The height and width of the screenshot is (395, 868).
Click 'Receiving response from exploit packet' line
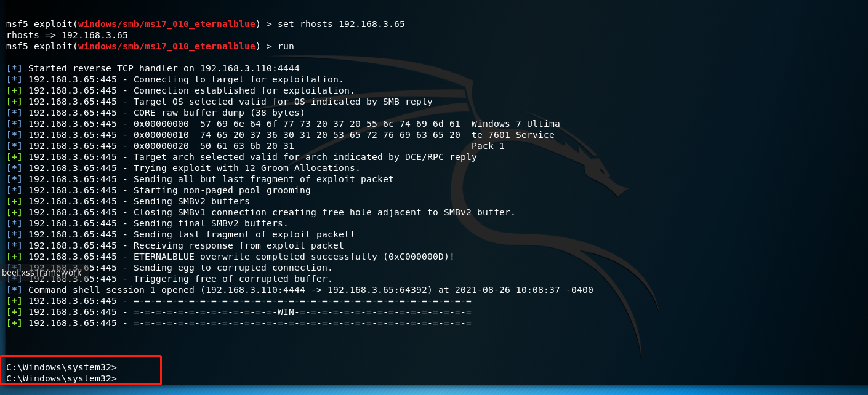175,245
